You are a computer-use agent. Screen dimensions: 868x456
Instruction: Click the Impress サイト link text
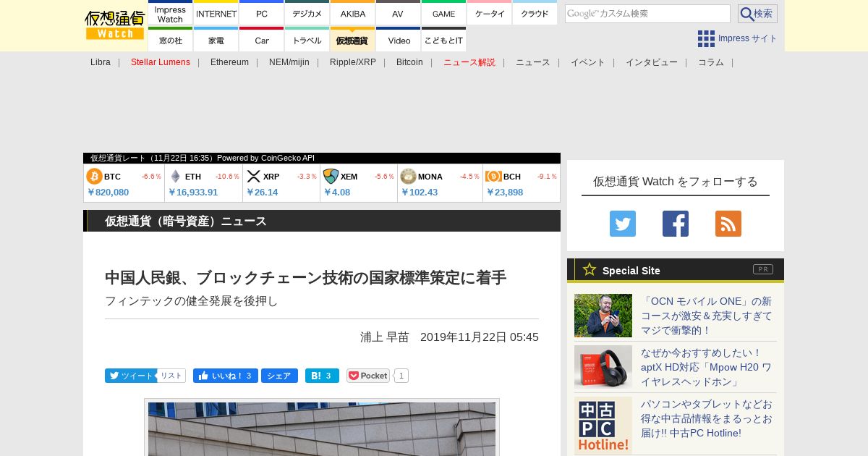[x=748, y=38]
